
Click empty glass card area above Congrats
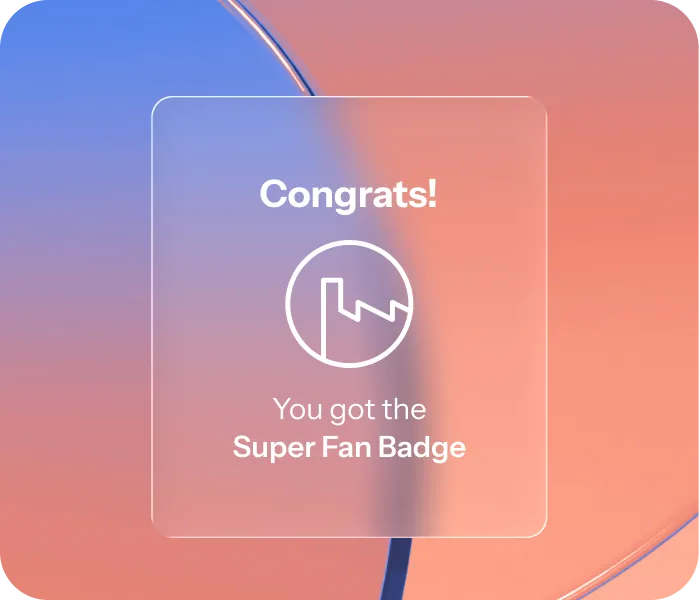[x=349, y=136]
